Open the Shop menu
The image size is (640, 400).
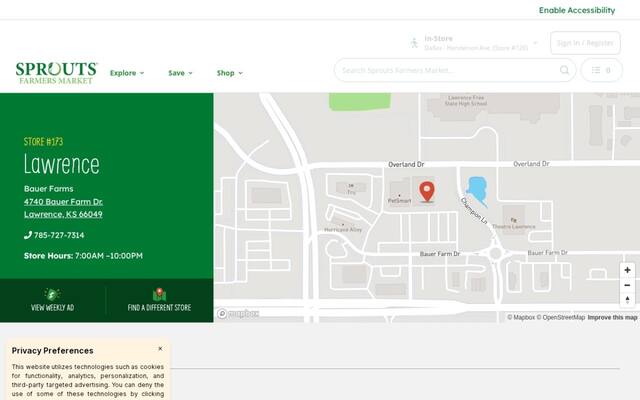[229, 73]
